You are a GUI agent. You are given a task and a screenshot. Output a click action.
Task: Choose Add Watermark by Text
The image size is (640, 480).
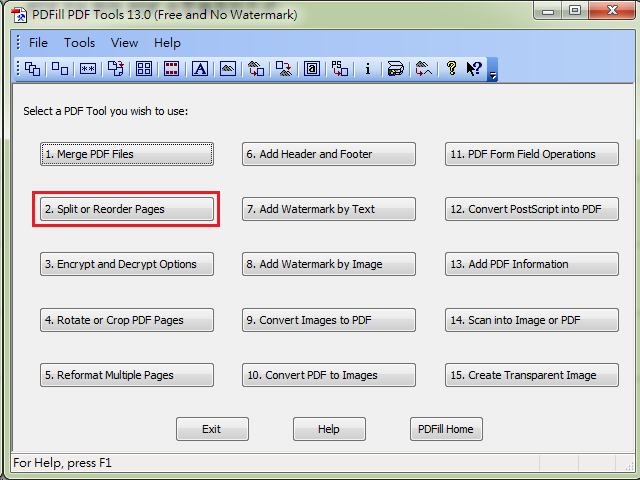click(x=329, y=209)
